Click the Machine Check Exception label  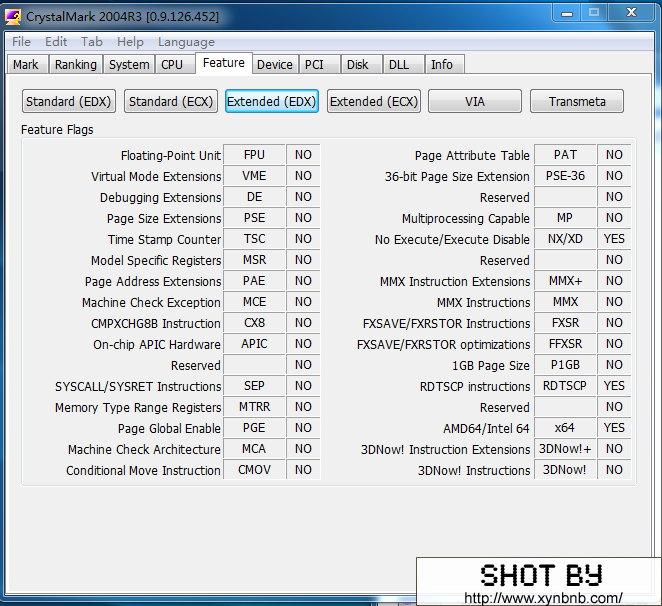pos(151,303)
